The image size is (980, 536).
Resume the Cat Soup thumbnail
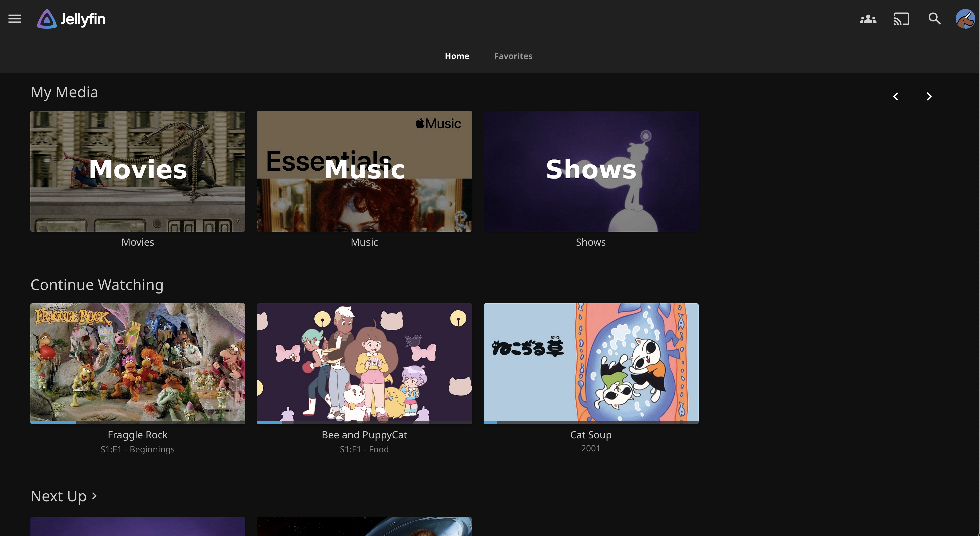pos(590,361)
